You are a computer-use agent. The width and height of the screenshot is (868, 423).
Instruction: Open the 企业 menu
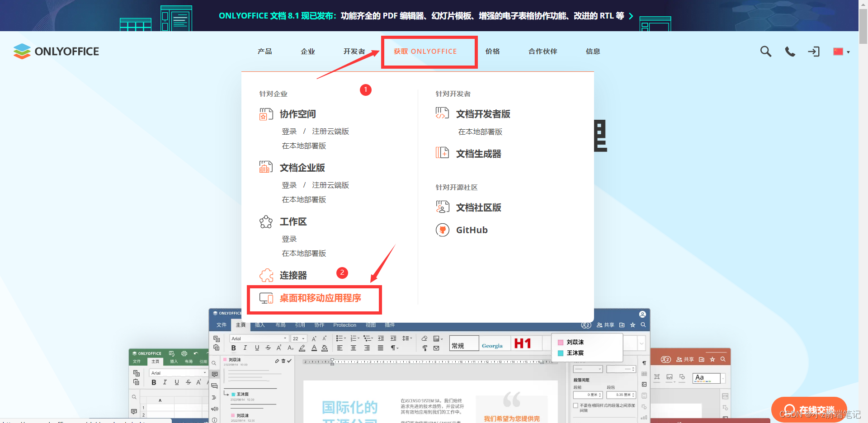pyautogui.click(x=308, y=52)
